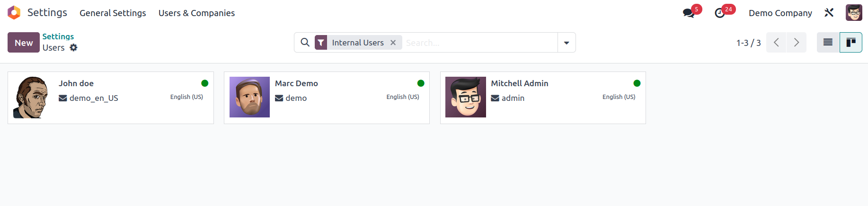The height and width of the screenshot is (206, 868).
Task: Click the search magnifier icon
Action: click(x=305, y=42)
